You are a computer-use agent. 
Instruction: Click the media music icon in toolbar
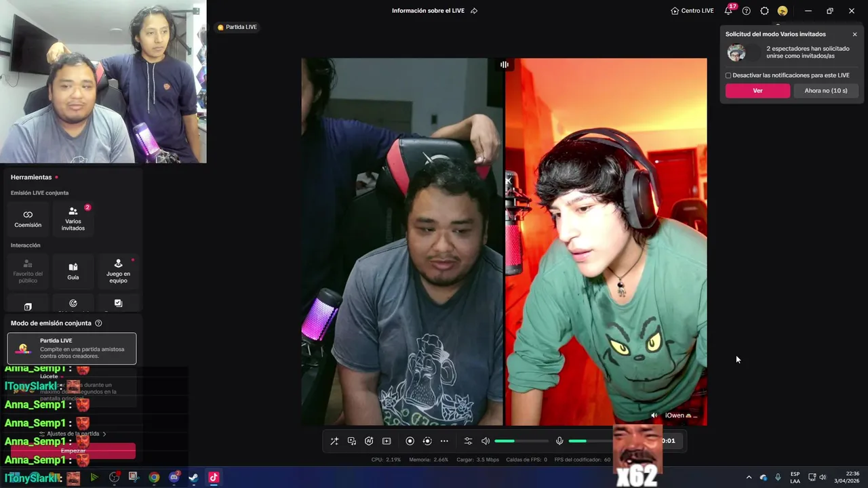tap(352, 441)
